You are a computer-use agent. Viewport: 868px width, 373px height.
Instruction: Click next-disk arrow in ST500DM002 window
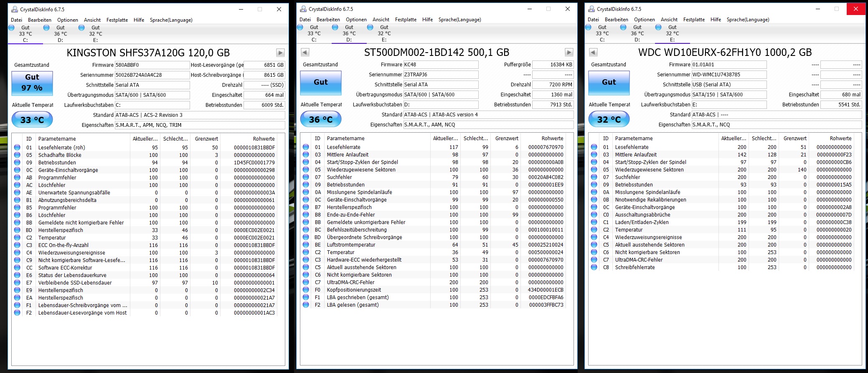coord(569,52)
